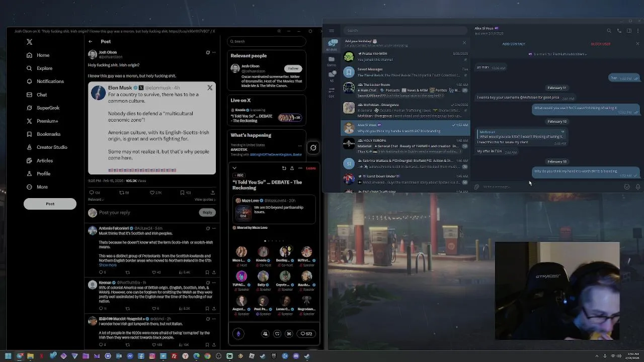Open X home logo in sidebar
644x362 pixels.
(30, 42)
